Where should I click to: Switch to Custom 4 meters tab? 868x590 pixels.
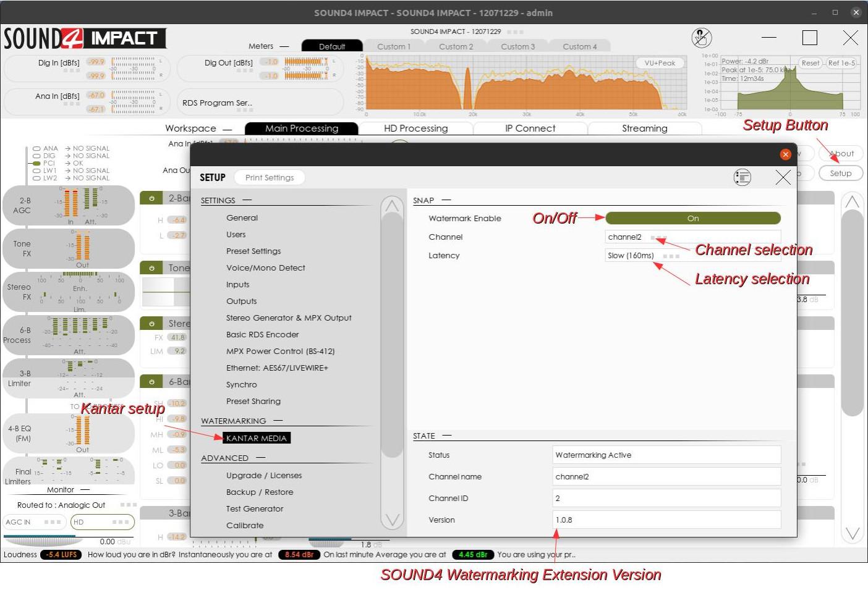pos(579,46)
